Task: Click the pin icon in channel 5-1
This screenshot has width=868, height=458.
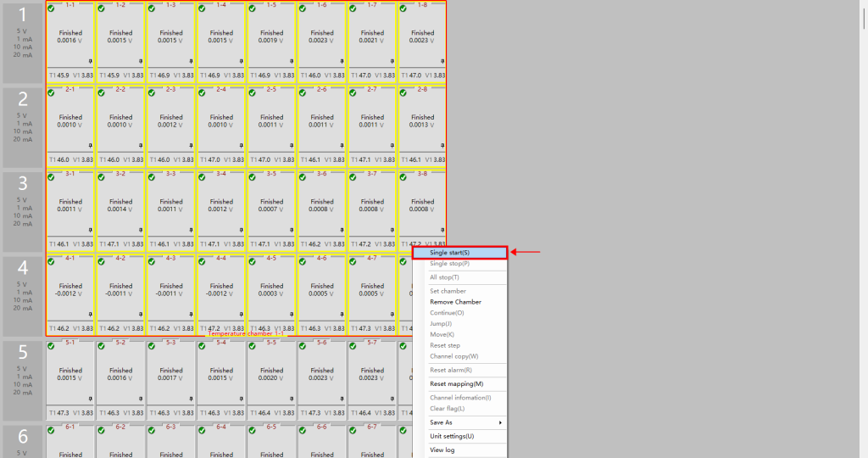Action: pos(91,398)
